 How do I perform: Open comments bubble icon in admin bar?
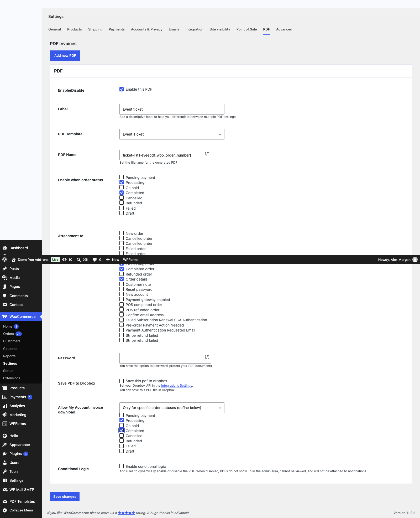[95, 260]
